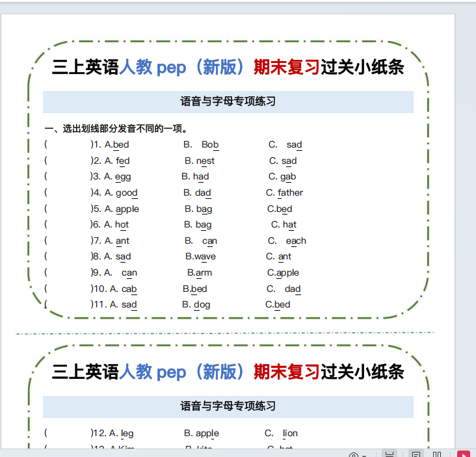Select word 'bed' in question 1 option A
The width and height of the screenshot is (476, 457).
121,145
